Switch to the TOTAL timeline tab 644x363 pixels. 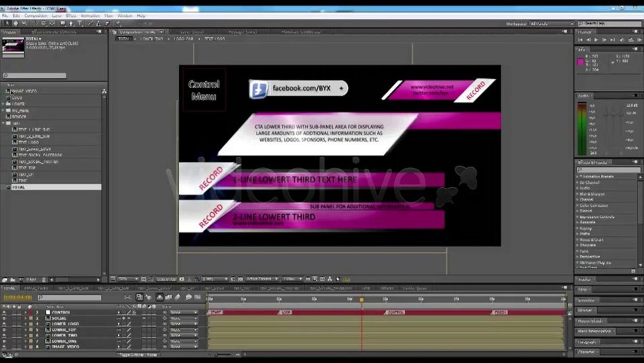[10, 288]
